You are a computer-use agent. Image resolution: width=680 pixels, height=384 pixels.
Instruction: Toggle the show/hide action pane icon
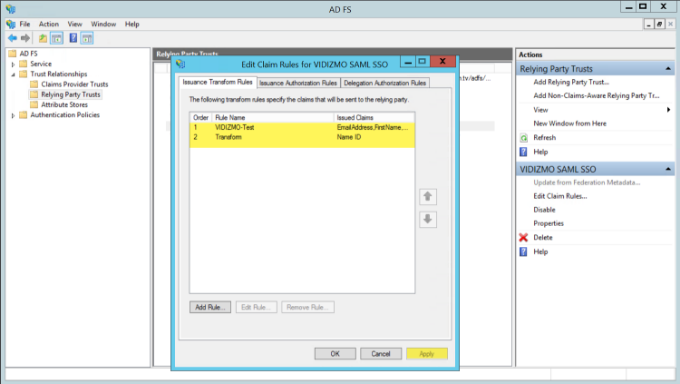pyautogui.click(x=87, y=38)
